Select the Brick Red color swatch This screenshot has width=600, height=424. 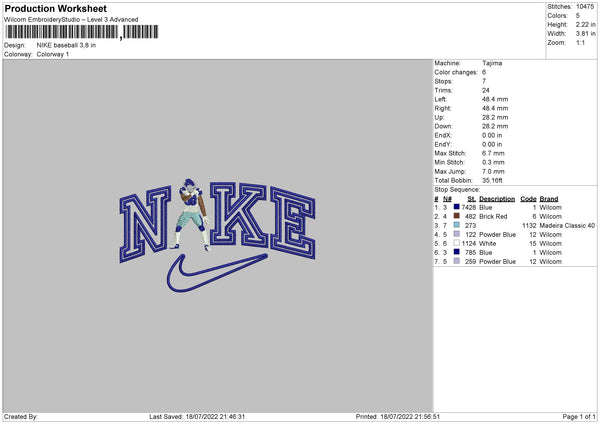point(457,216)
